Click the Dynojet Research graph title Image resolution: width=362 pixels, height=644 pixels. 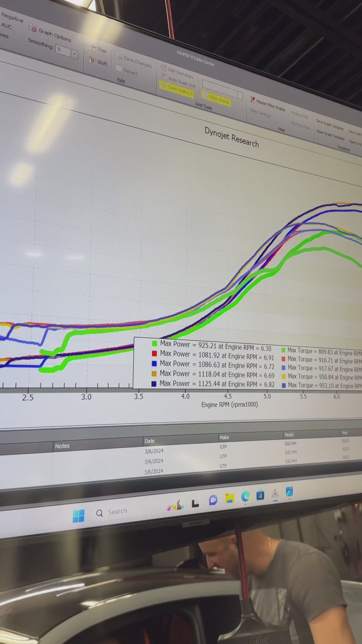(x=232, y=137)
